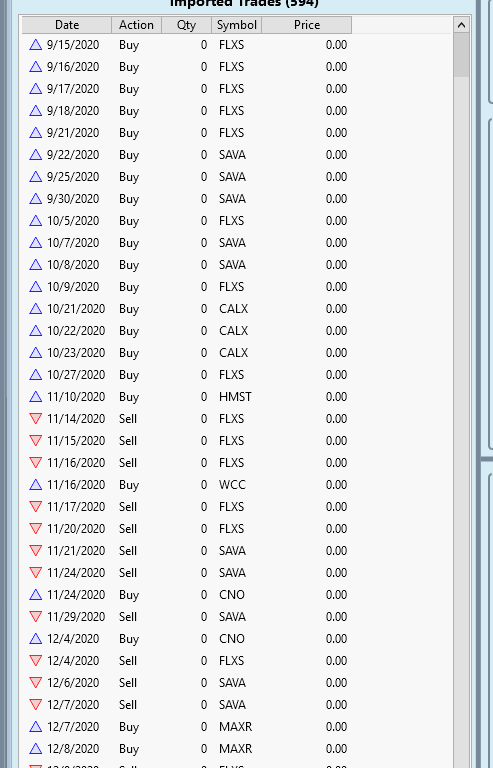Sort trades by the Date column header
The image size is (493, 768).
tap(67, 25)
